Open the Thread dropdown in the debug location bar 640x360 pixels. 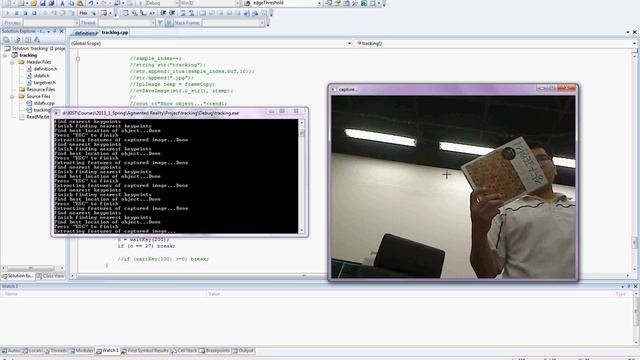point(127,23)
